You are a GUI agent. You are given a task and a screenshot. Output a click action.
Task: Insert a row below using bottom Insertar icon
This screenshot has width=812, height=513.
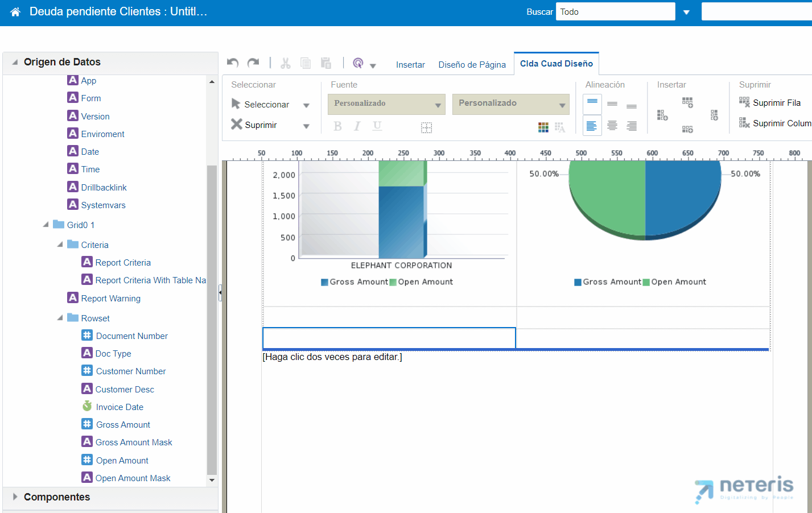tap(687, 129)
